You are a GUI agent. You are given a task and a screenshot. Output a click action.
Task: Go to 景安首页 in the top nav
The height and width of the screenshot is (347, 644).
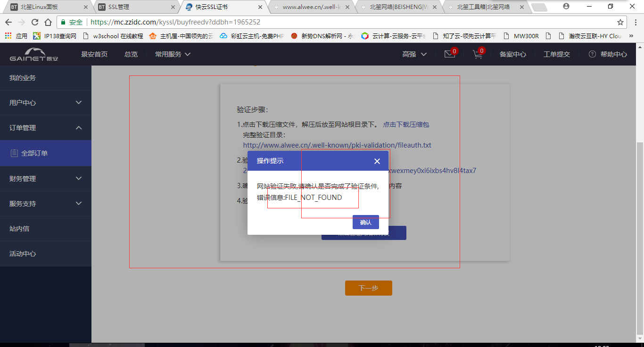(94, 54)
